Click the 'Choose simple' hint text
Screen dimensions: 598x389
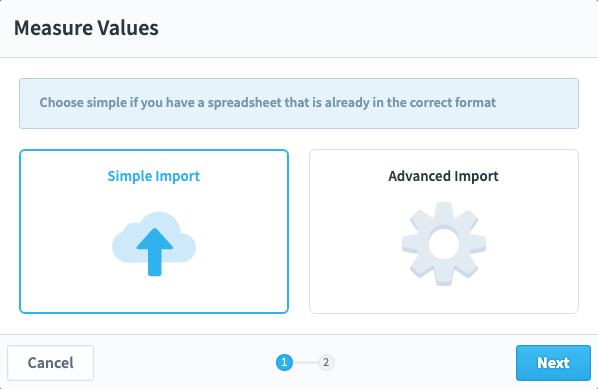click(x=268, y=103)
